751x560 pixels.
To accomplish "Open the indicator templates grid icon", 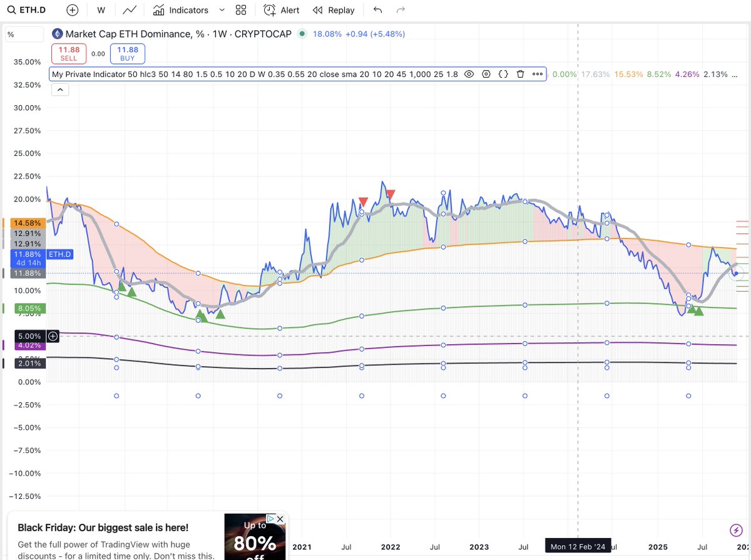I will tap(241, 10).
